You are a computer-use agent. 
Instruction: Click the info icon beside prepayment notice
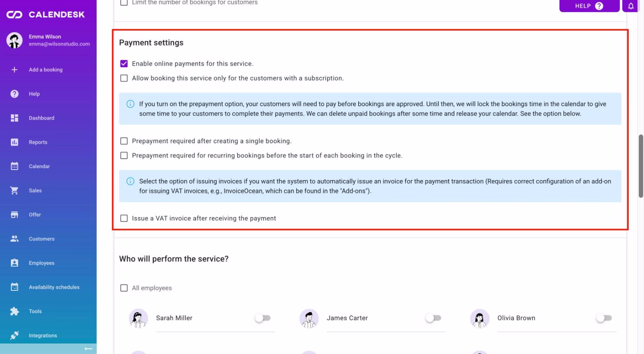pyautogui.click(x=130, y=104)
